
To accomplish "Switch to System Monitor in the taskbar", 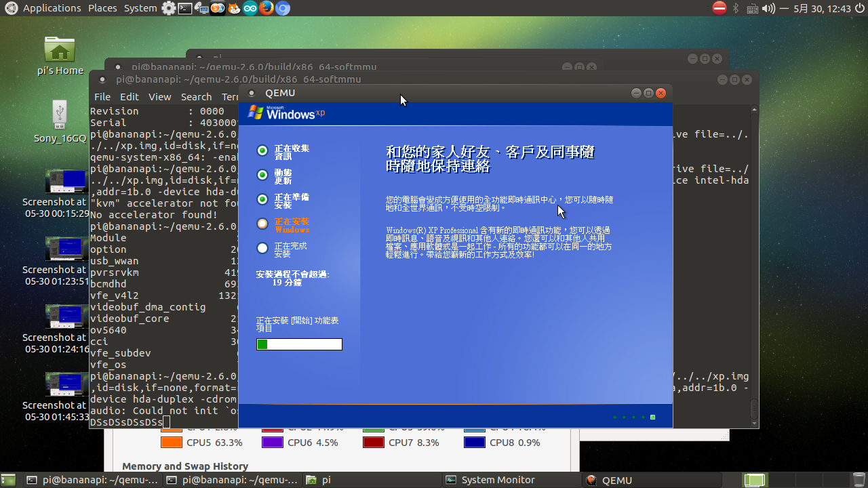I will click(x=511, y=480).
